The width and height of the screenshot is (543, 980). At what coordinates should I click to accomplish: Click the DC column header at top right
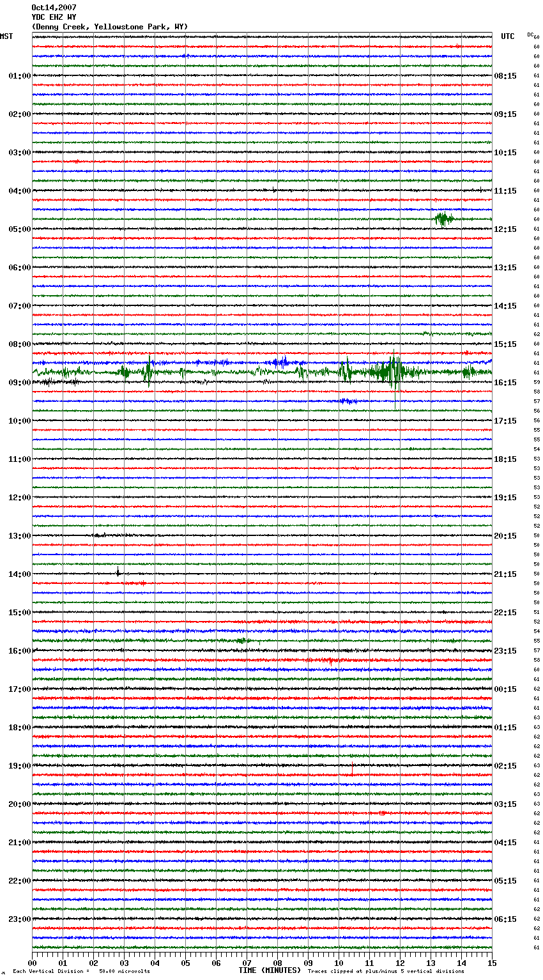(530, 34)
